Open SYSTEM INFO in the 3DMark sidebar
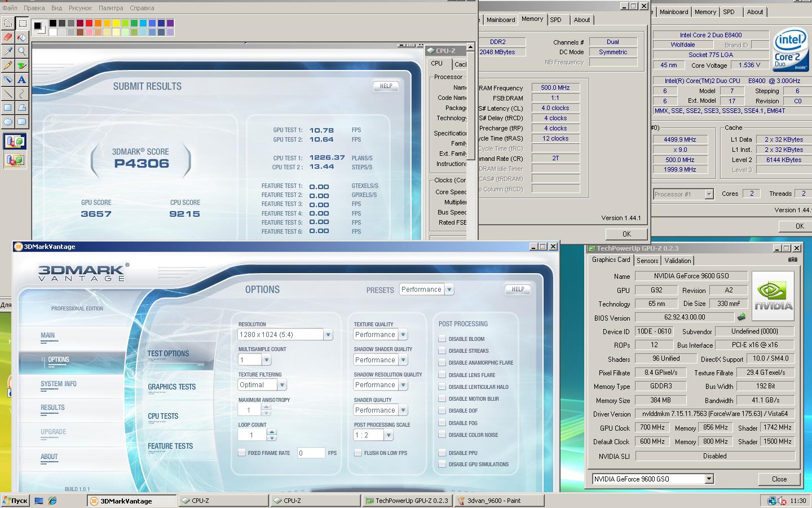Image resolution: width=812 pixels, height=508 pixels. (x=59, y=384)
